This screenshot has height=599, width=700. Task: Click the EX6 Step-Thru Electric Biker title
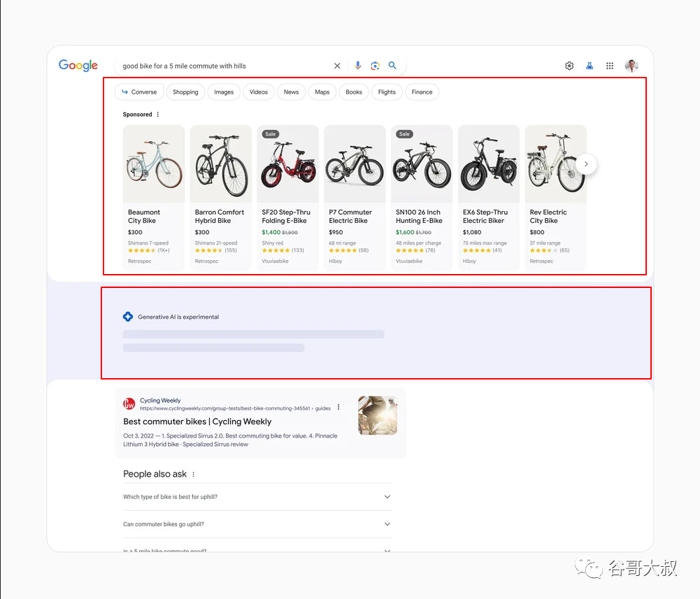pos(485,217)
